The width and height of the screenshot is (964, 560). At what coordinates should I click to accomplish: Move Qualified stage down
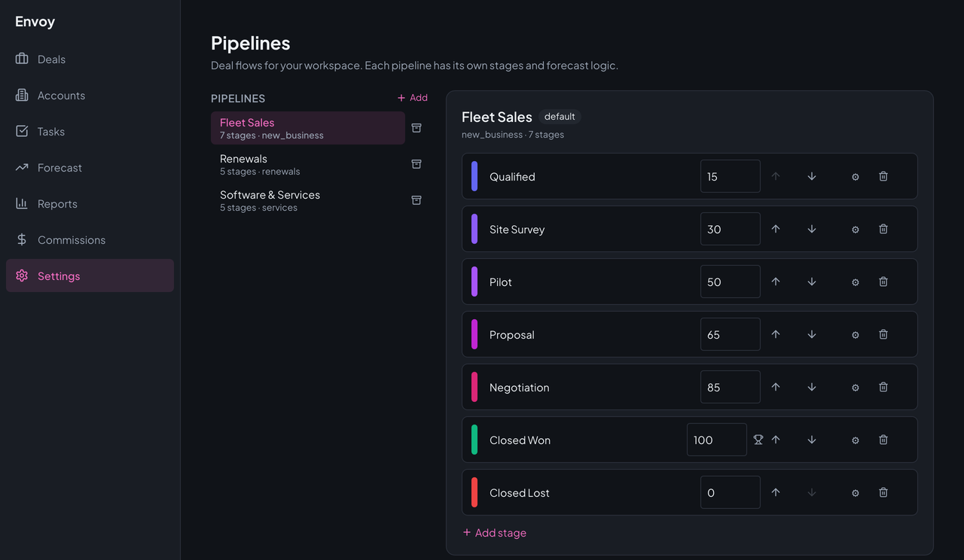[812, 176]
